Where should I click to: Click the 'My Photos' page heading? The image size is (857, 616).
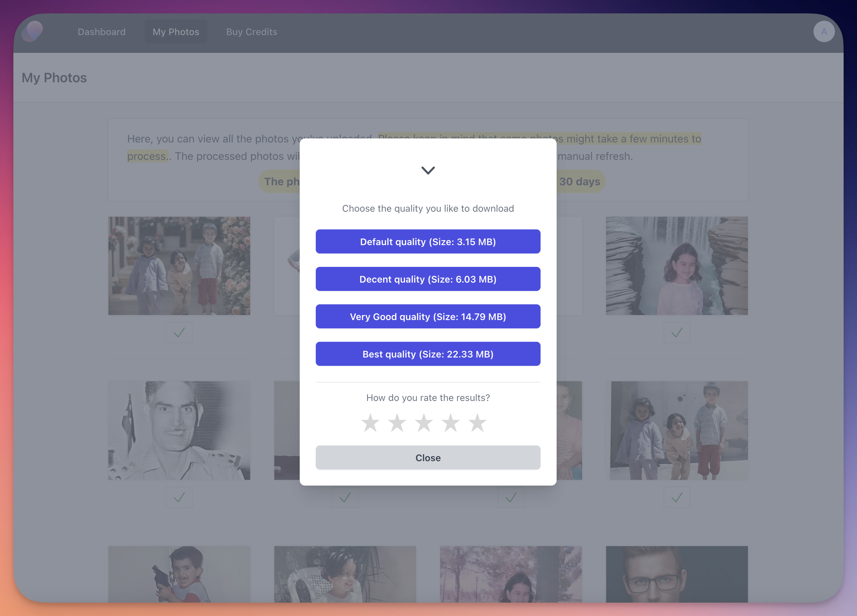(54, 78)
